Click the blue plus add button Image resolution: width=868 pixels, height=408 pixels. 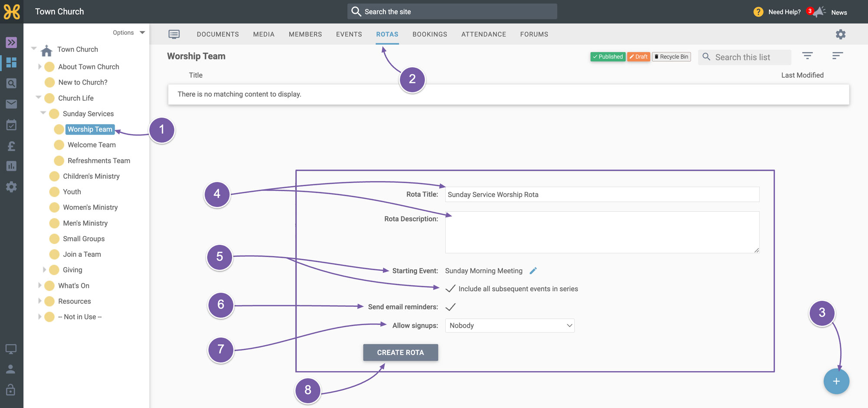tap(836, 382)
